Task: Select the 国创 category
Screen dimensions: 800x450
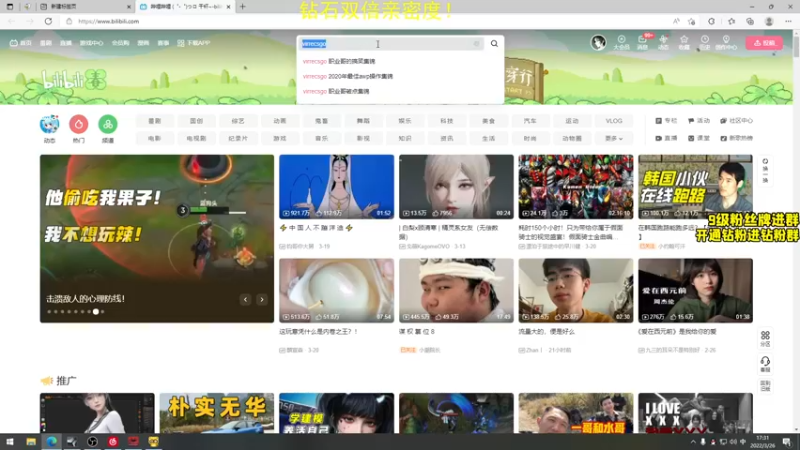Action: coord(196,121)
